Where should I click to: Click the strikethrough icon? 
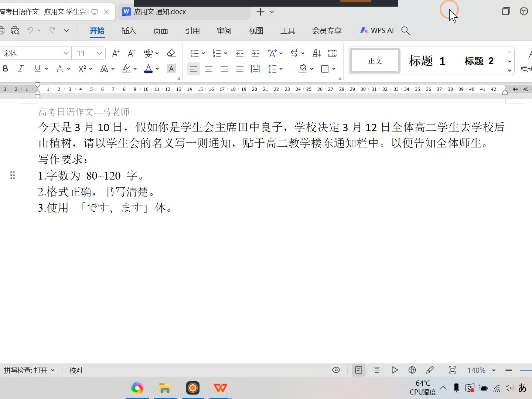coord(60,69)
